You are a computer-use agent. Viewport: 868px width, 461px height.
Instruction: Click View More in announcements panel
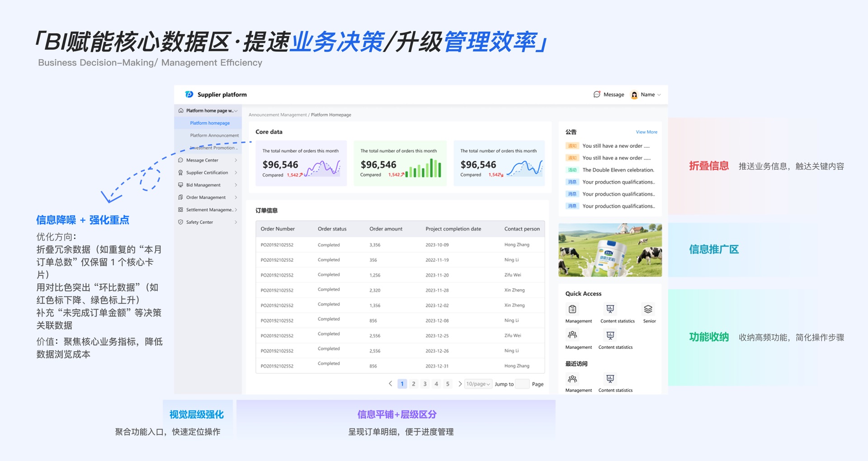(646, 132)
